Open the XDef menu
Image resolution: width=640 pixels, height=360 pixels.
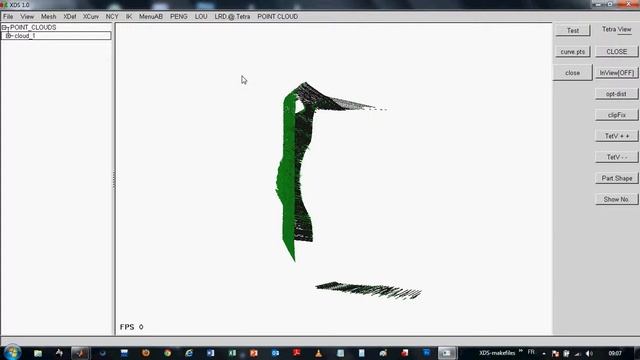point(70,17)
